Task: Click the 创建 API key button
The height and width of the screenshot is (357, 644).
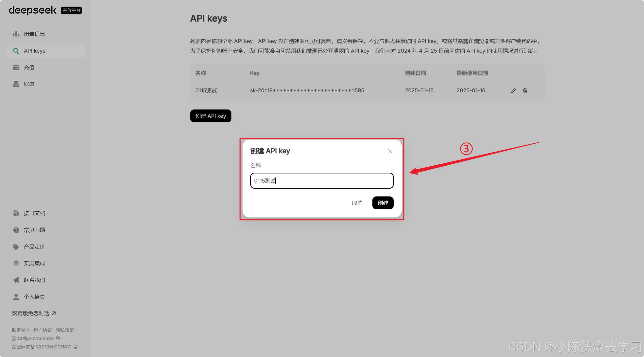Action: pyautogui.click(x=210, y=116)
